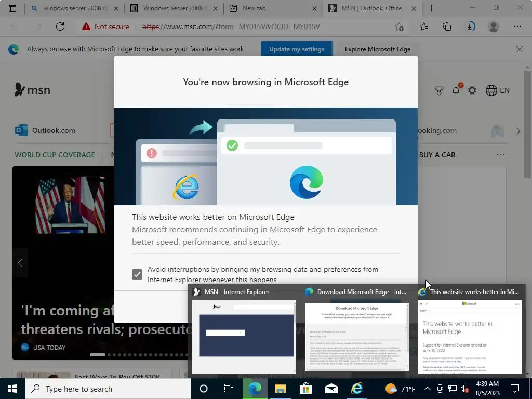The height and width of the screenshot is (399, 532).
Task: Open the 4:39 AM clock calendar
Action: pos(487,389)
